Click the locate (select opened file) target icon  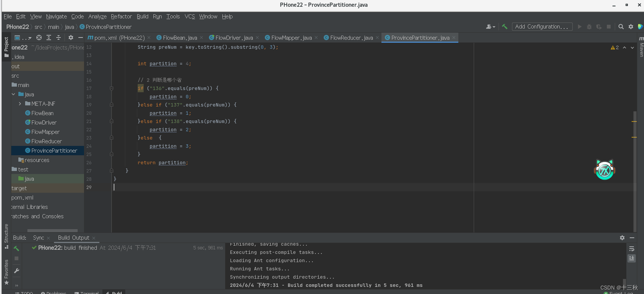click(39, 37)
